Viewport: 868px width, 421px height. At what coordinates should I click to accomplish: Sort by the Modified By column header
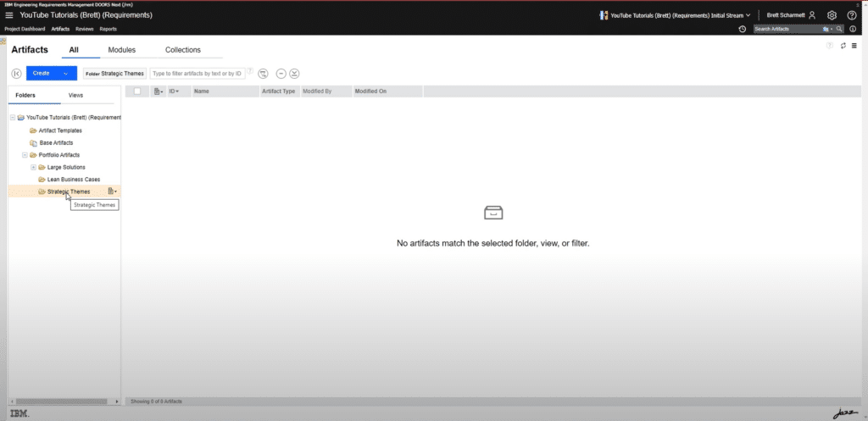[317, 91]
